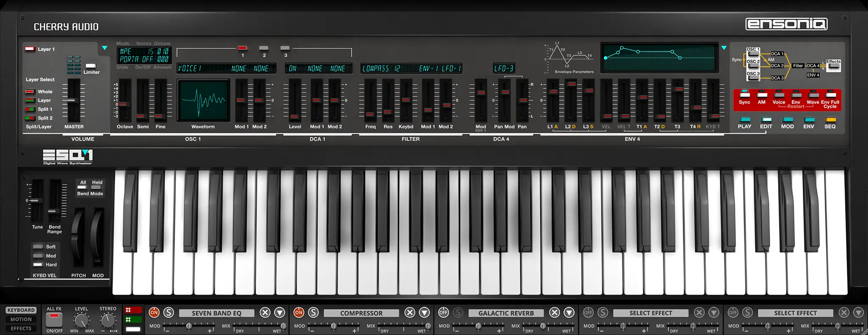
Task: Open the Layer 1 dropdown triangle
Action: [x=104, y=48]
